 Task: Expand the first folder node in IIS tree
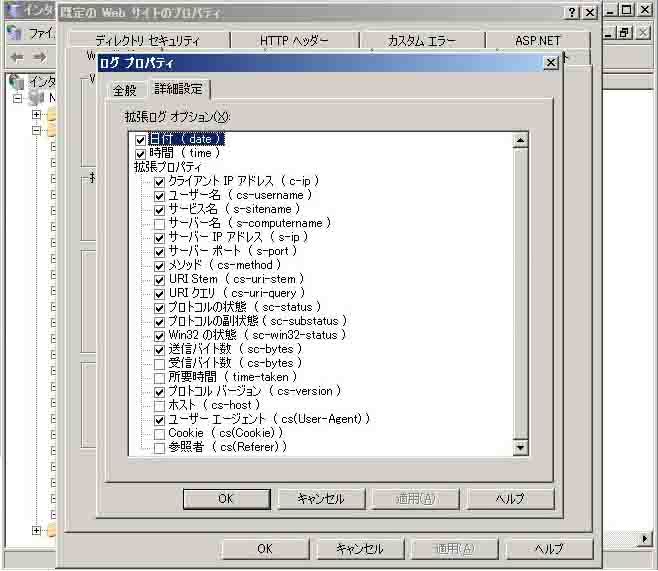pyautogui.click(x=37, y=115)
